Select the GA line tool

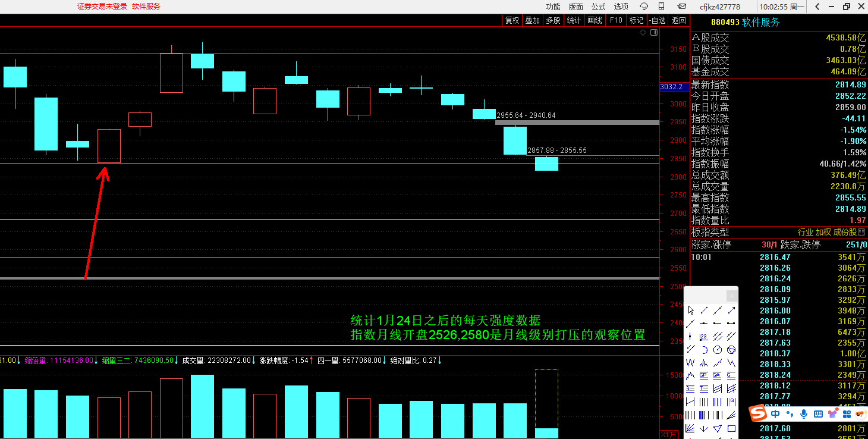718,375
